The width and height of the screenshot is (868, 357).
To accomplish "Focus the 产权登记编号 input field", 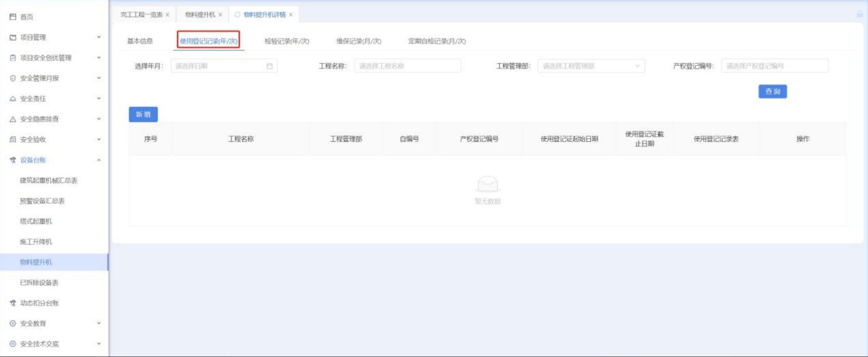I will tap(774, 67).
